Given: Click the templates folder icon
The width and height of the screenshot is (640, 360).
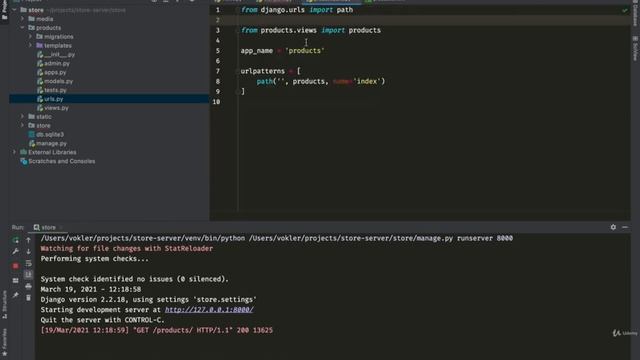Looking at the screenshot, I should tap(40, 45).
